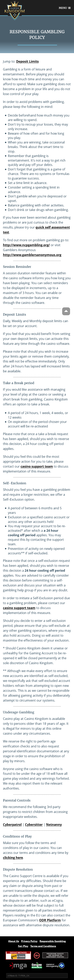Screen dimensions: 74x980
Task: Click the Casino Rewards logo
Action: click(37, 966)
